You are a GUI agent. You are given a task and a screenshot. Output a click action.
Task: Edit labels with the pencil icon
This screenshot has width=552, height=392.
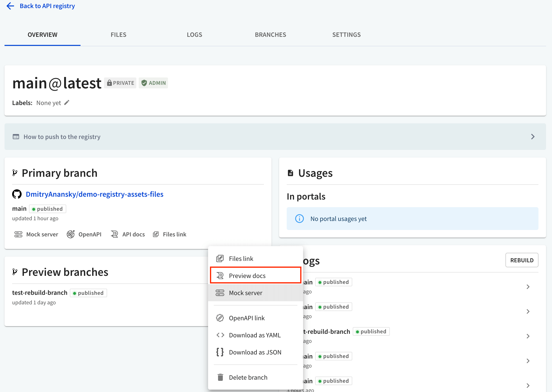[67, 103]
